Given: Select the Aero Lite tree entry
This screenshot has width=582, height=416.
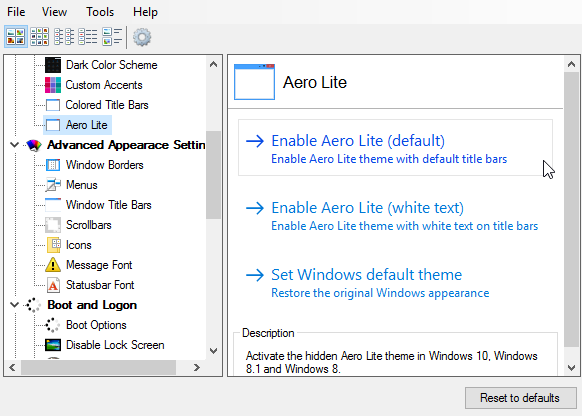Looking at the screenshot, I should [87, 125].
